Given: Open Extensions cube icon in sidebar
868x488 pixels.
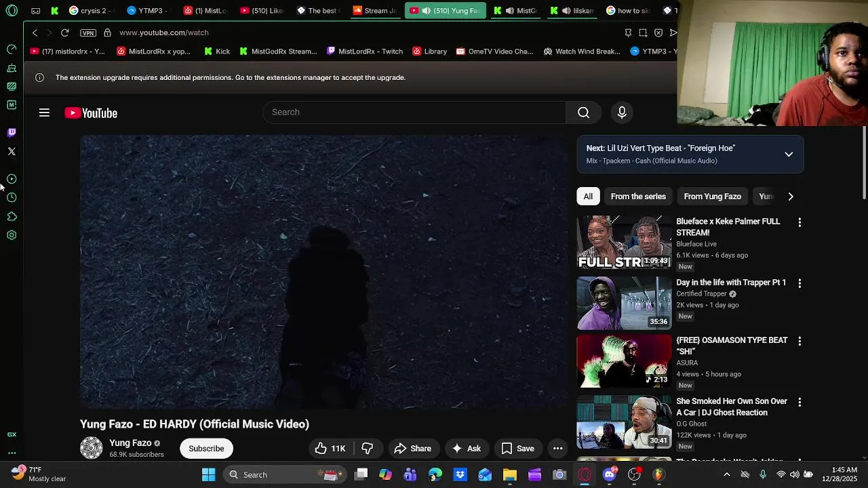Looking at the screenshot, I should (x=12, y=216).
